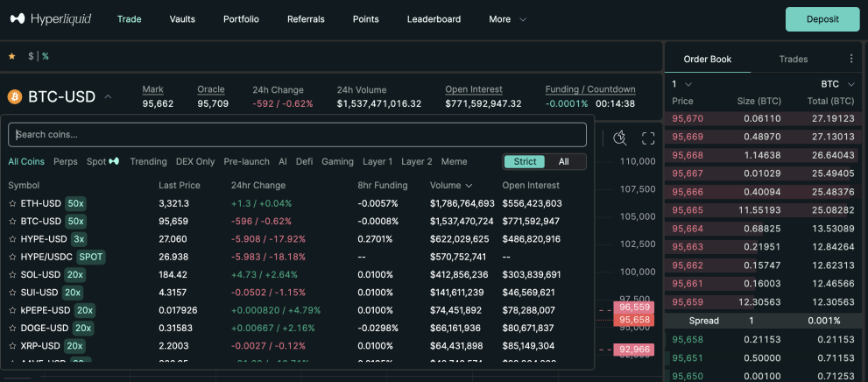Favorite ETH-USD with its star icon

(12, 204)
